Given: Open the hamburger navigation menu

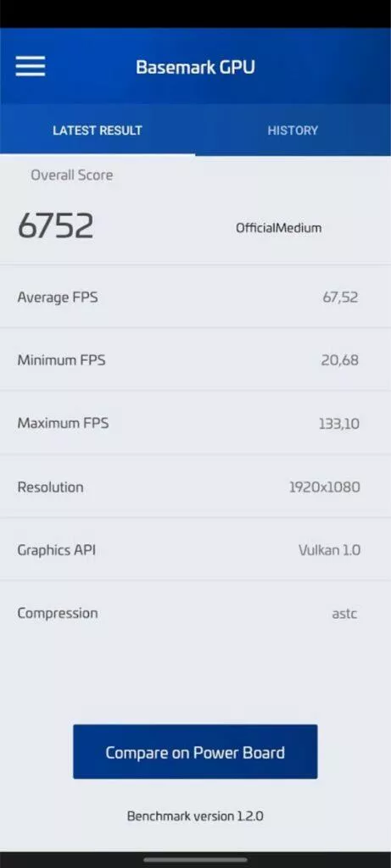Looking at the screenshot, I should pos(31,66).
